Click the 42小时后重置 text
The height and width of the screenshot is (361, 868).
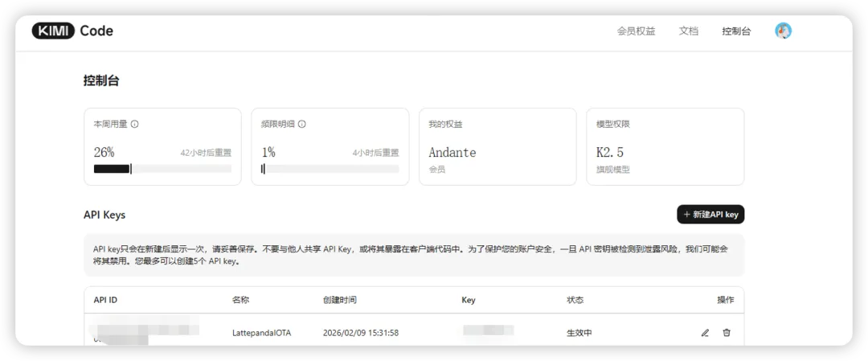[206, 153]
